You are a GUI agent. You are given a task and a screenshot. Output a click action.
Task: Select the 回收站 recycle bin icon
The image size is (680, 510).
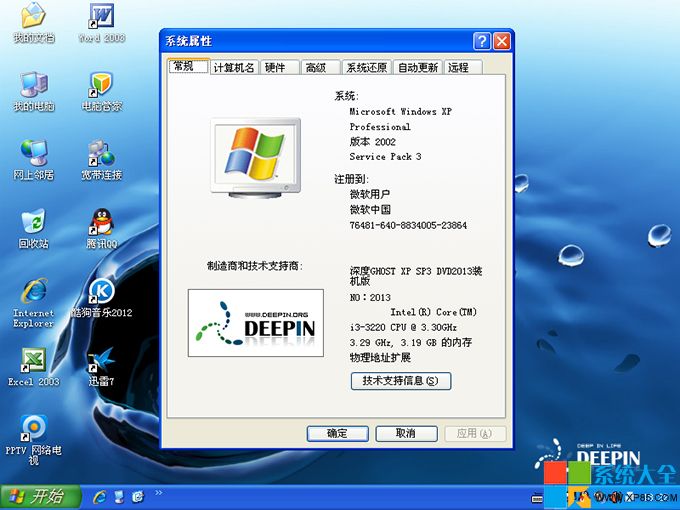tap(33, 229)
